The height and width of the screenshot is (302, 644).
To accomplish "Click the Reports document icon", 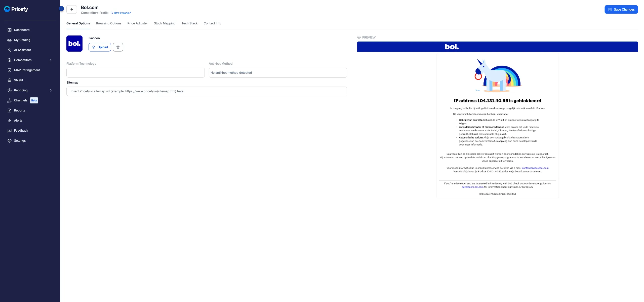I will pos(10,110).
